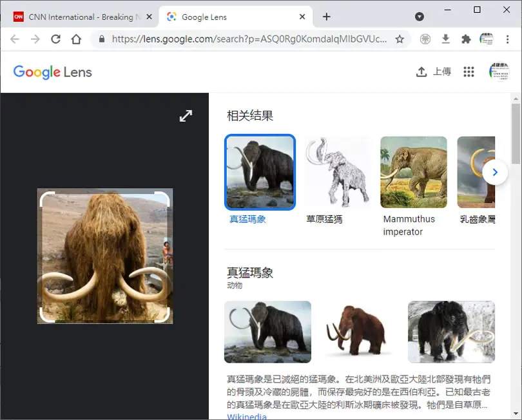Open the Wikipedia link
This screenshot has height=420, width=522.
[x=247, y=416]
